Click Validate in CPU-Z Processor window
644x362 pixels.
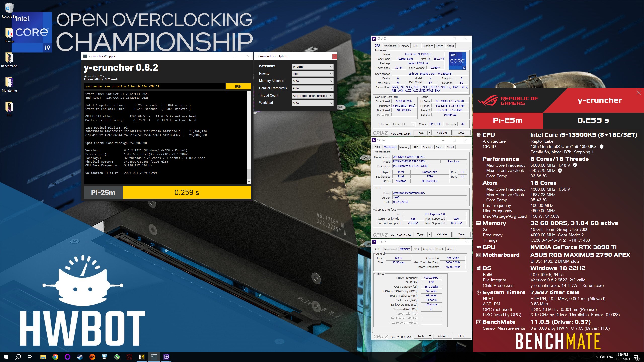(442, 133)
